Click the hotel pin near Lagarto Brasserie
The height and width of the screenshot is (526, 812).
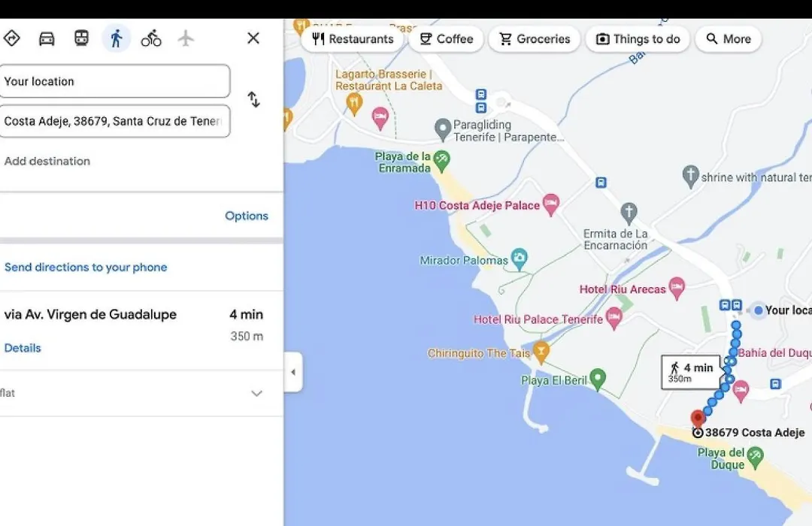(x=380, y=117)
